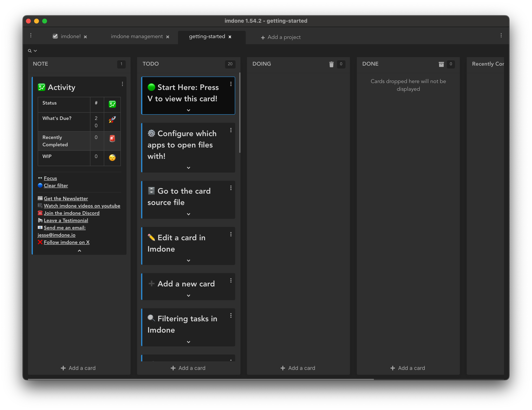Click the sleepy face icon in WIP row
Image resolution: width=532 pixels, height=410 pixels.
[112, 158]
